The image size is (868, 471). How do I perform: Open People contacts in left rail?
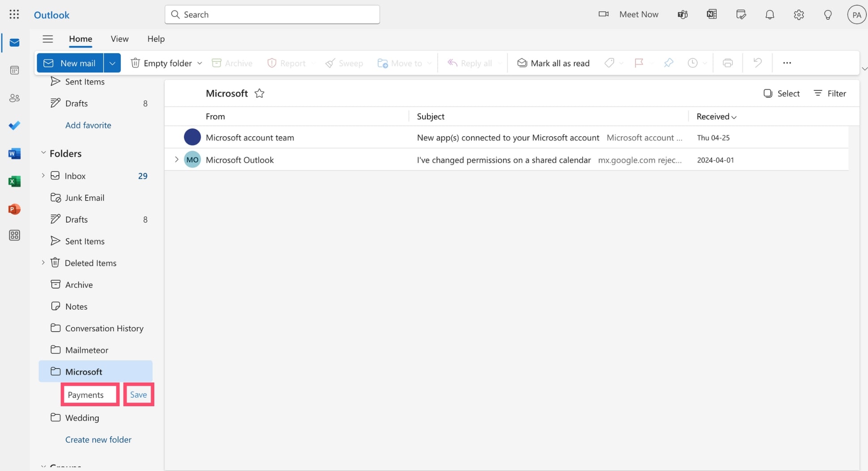14,98
